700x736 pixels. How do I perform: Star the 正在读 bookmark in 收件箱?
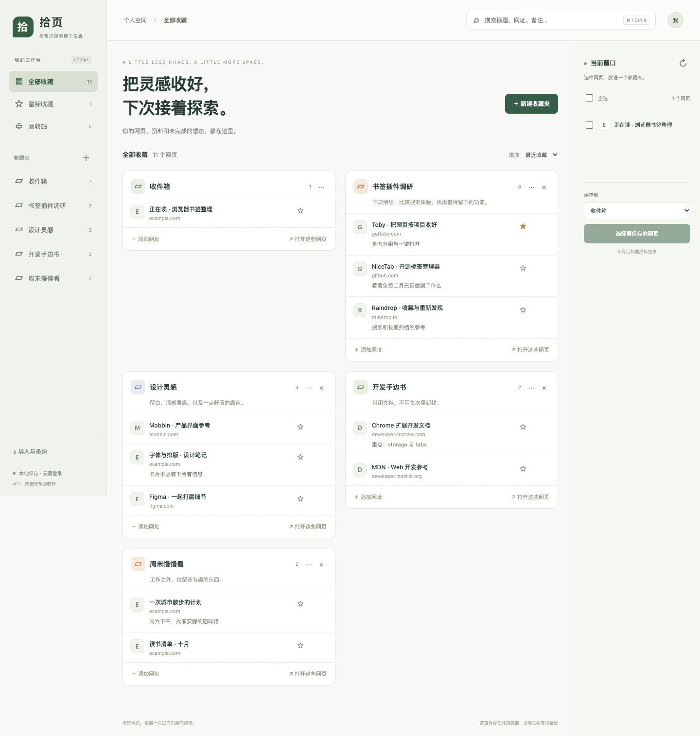coord(300,211)
